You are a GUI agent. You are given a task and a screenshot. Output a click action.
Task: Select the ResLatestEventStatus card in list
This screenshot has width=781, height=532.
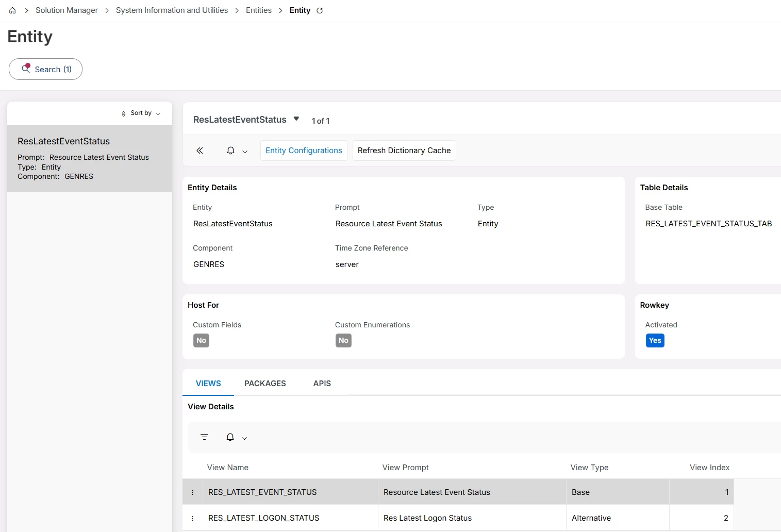90,158
